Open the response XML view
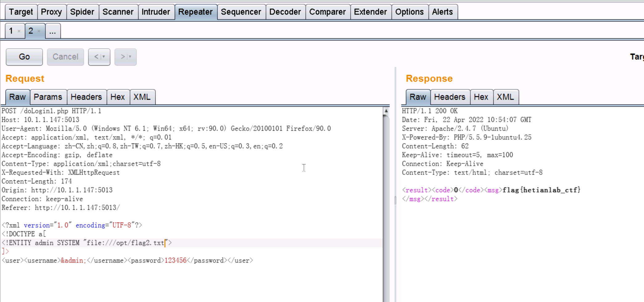 506,97
